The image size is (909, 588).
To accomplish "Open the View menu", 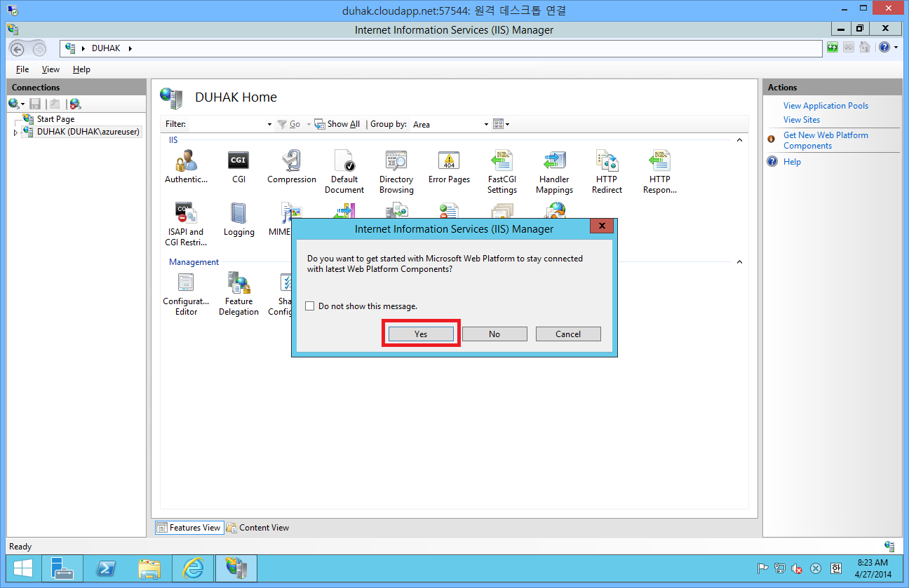I will (x=50, y=69).
